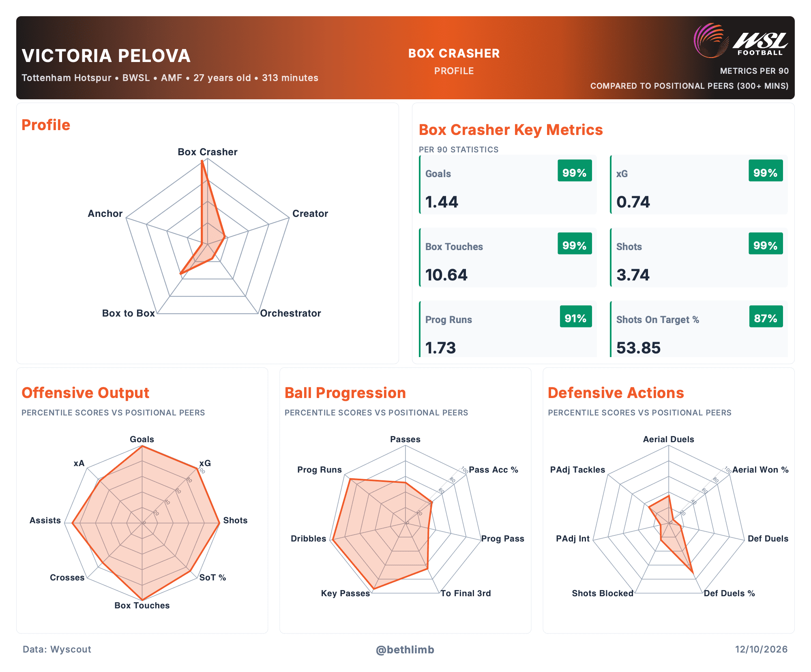This screenshot has height=672, width=811.
Task: Click the Def Duels % radar label
Action: click(729, 593)
